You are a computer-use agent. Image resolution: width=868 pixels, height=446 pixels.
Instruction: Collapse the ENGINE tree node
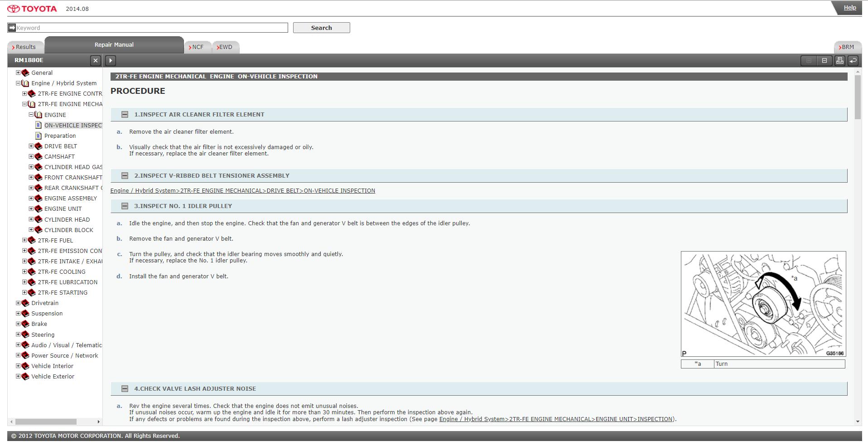(x=31, y=115)
